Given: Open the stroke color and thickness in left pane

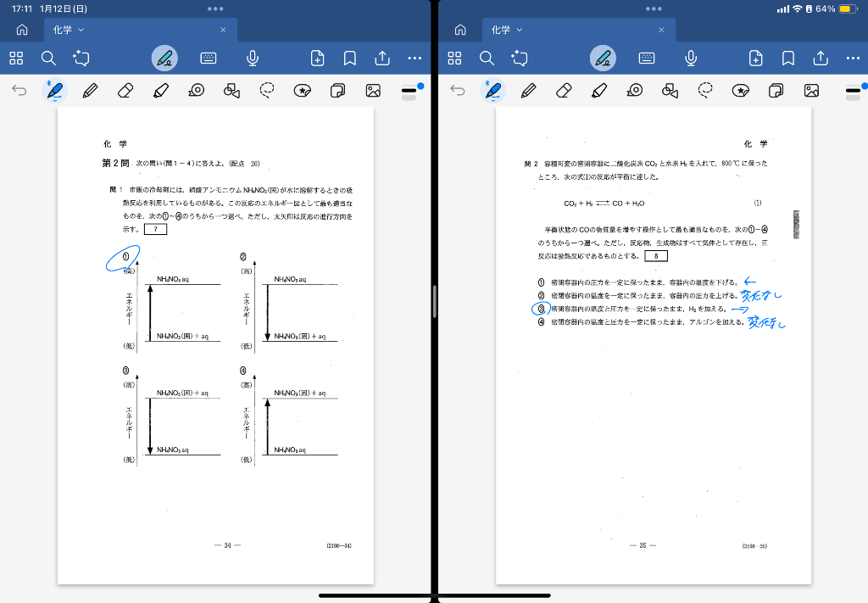Looking at the screenshot, I should tap(410, 90).
